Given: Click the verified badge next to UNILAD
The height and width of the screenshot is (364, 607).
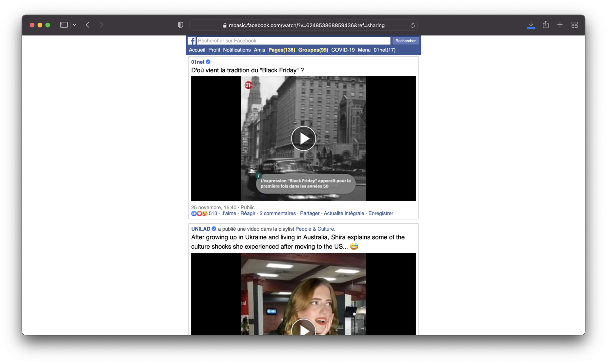Looking at the screenshot, I should (214, 229).
